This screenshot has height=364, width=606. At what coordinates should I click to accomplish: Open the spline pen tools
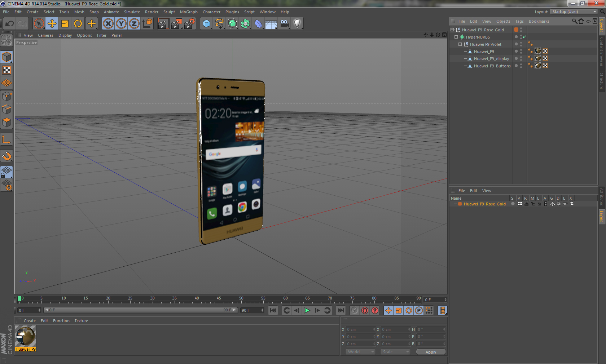pyautogui.click(x=219, y=24)
